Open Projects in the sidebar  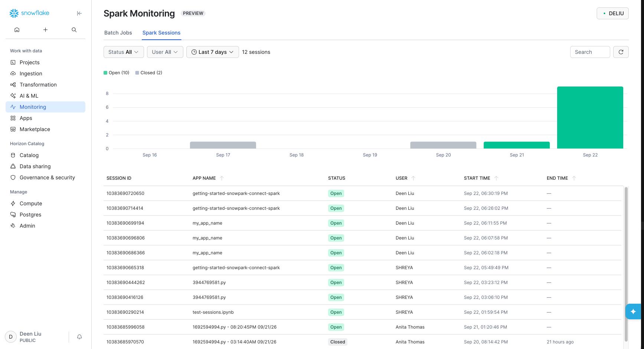(45, 62)
